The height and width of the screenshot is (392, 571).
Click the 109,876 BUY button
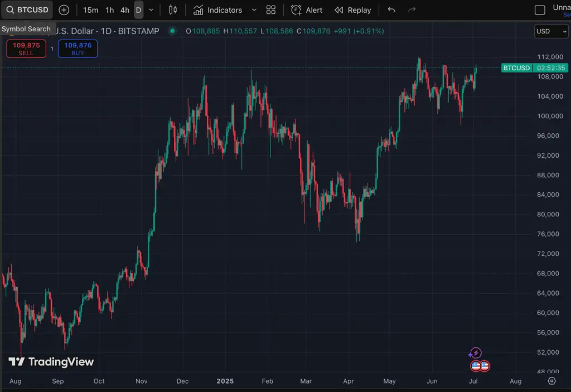coord(78,49)
